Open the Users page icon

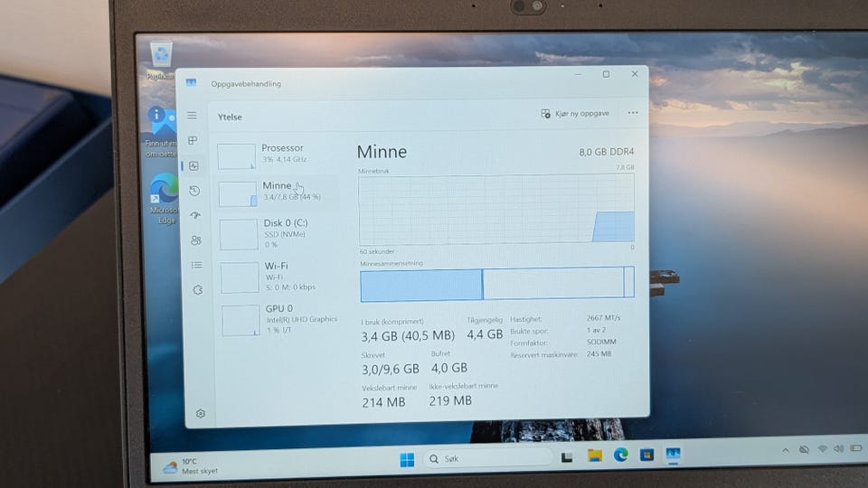(x=196, y=240)
